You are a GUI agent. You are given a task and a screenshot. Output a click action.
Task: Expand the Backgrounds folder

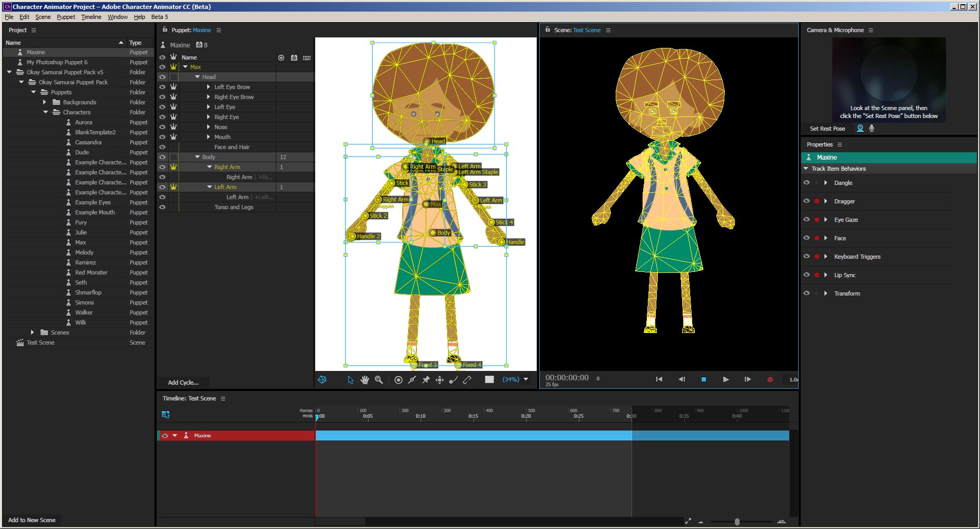(x=44, y=102)
